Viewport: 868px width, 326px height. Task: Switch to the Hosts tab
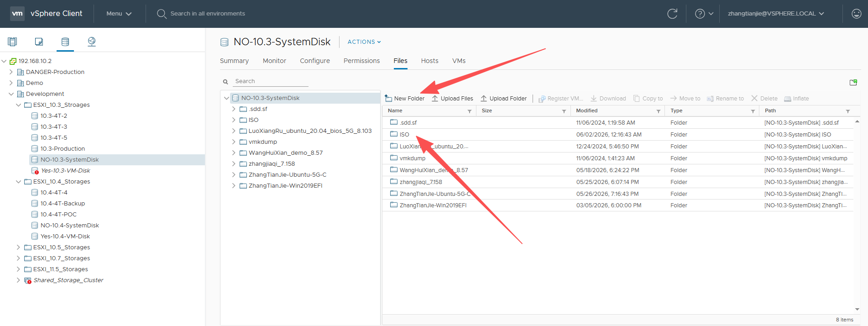pos(429,61)
